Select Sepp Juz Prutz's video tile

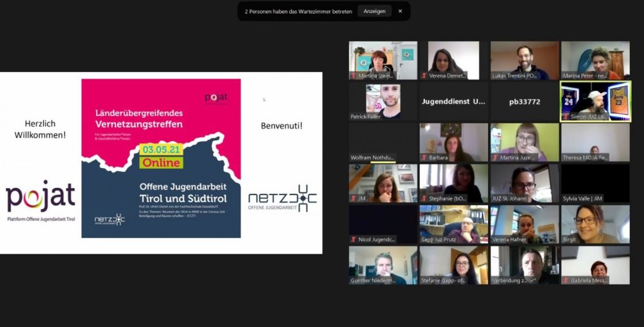pyautogui.click(x=453, y=225)
